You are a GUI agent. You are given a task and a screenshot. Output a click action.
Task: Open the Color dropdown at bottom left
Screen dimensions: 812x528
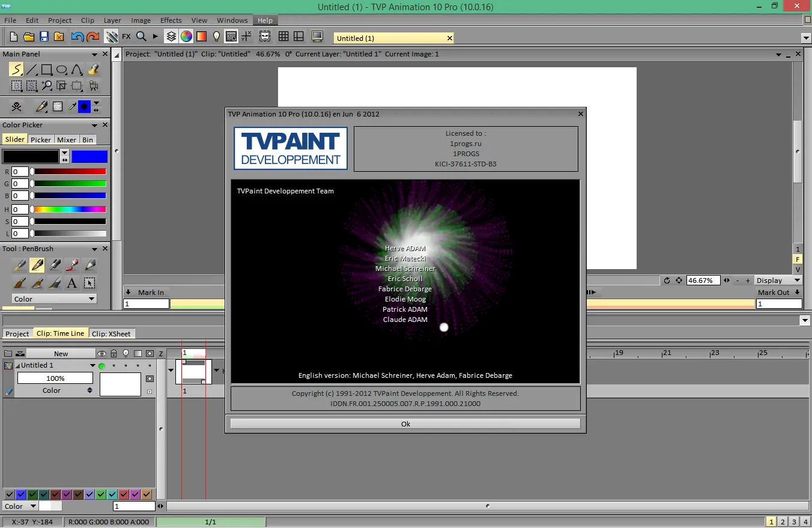[20, 506]
